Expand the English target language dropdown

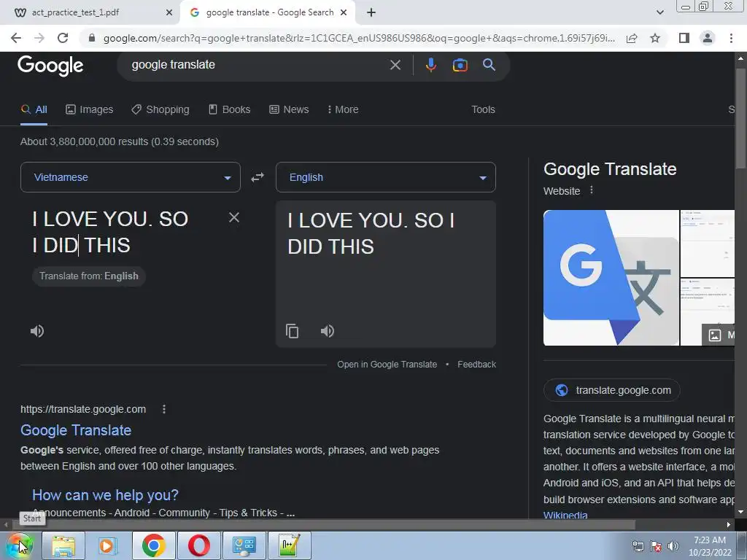pyautogui.click(x=386, y=177)
